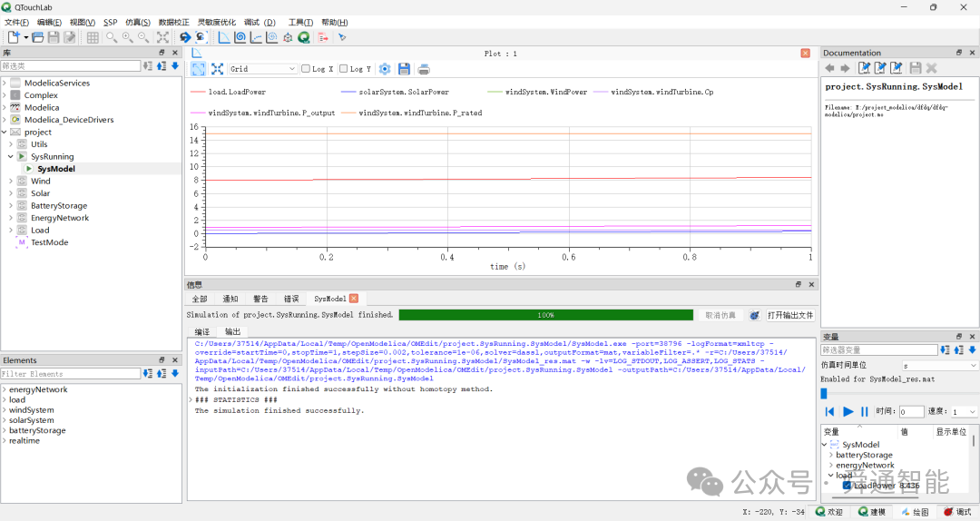Expand the windSystem element

(5, 409)
